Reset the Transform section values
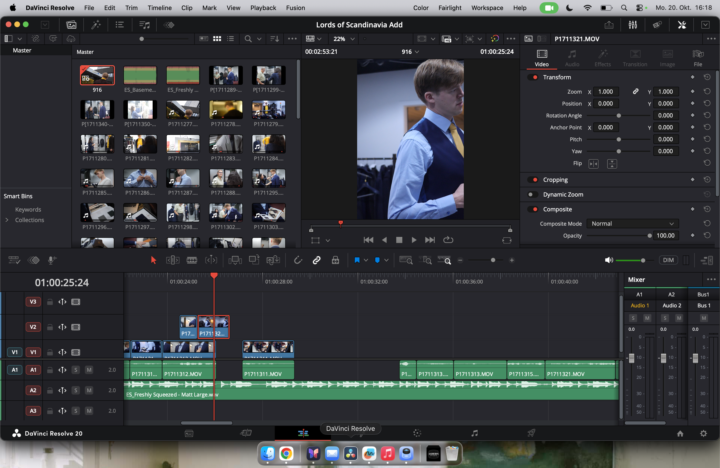 point(707,77)
